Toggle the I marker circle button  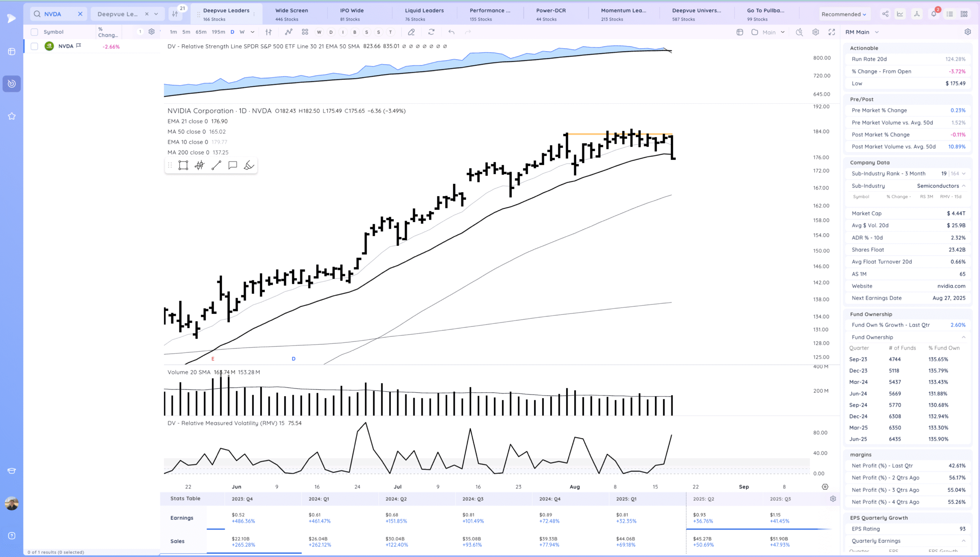point(343,32)
